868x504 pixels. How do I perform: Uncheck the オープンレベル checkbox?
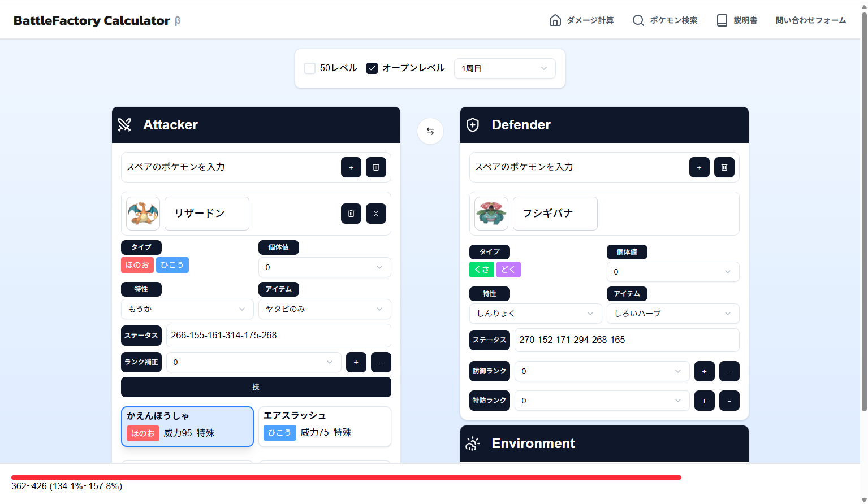pos(372,68)
